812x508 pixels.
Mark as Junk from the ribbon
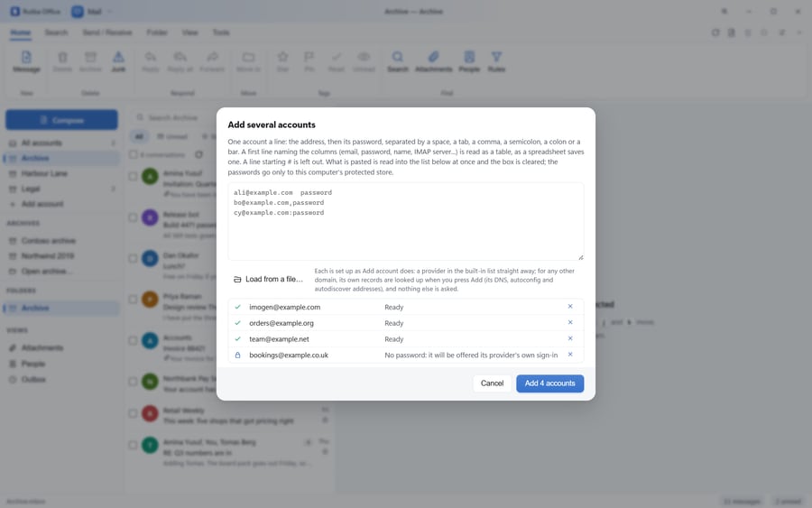click(x=118, y=61)
